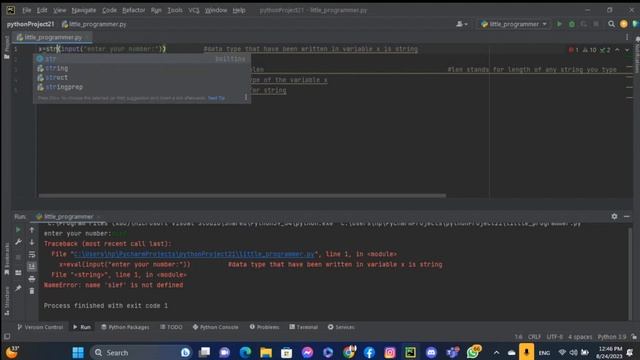The image size is (640, 360).
Task: Open the VCS menu
Action: click(x=193, y=10)
